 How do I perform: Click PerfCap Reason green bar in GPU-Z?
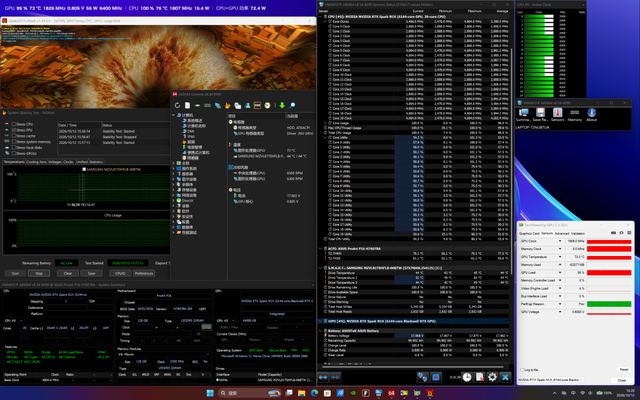609,304
